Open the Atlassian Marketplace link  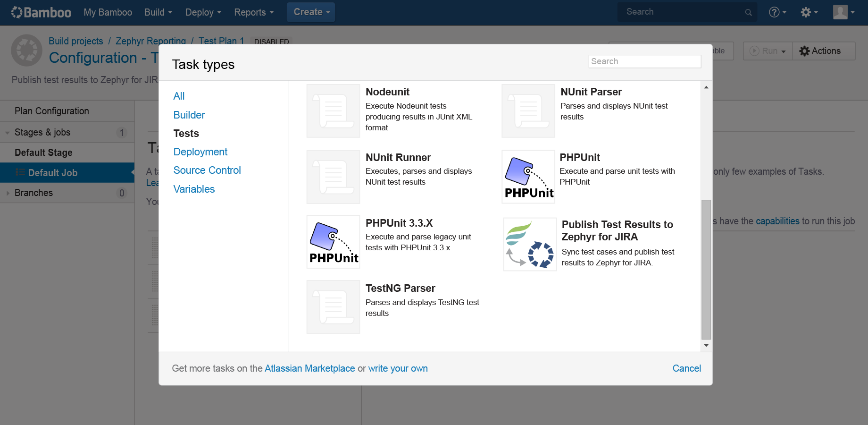309,368
